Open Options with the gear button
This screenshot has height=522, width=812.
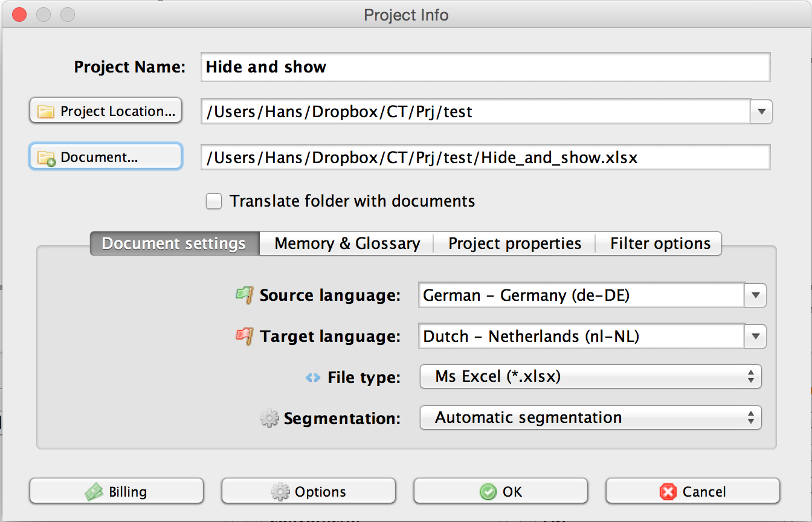(x=309, y=491)
